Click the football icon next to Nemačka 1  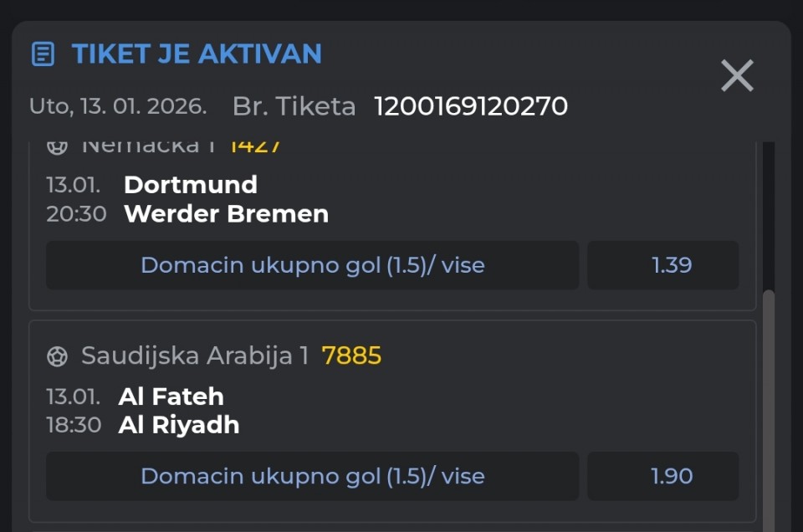tap(57, 146)
